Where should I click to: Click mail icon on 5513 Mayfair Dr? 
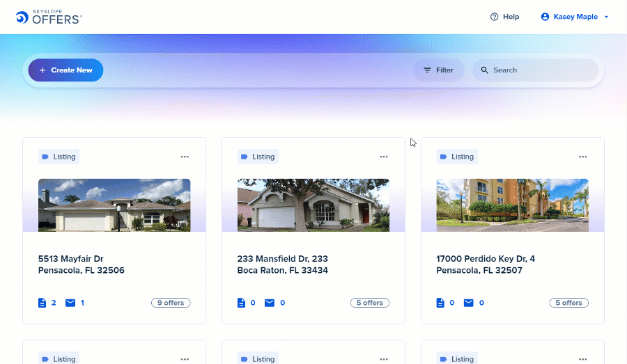tap(70, 303)
